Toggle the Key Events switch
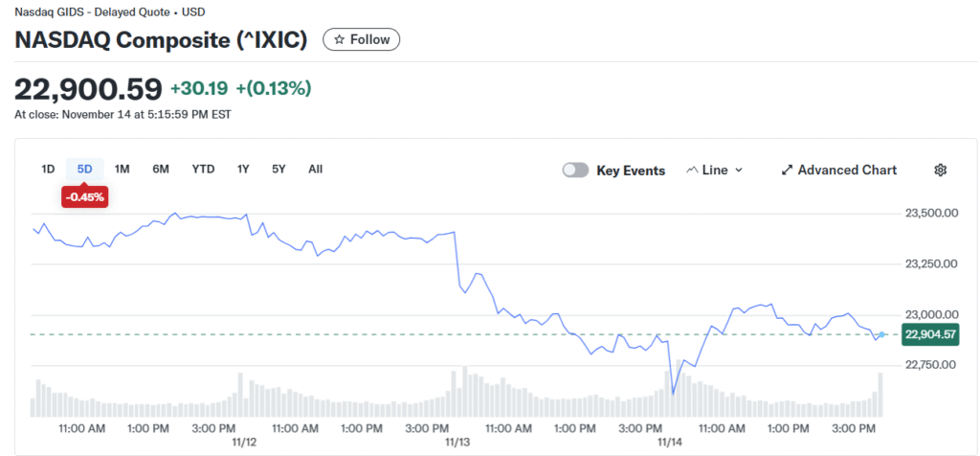Viewport: 980px width, 456px height. pyautogui.click(x=575, y=170)
